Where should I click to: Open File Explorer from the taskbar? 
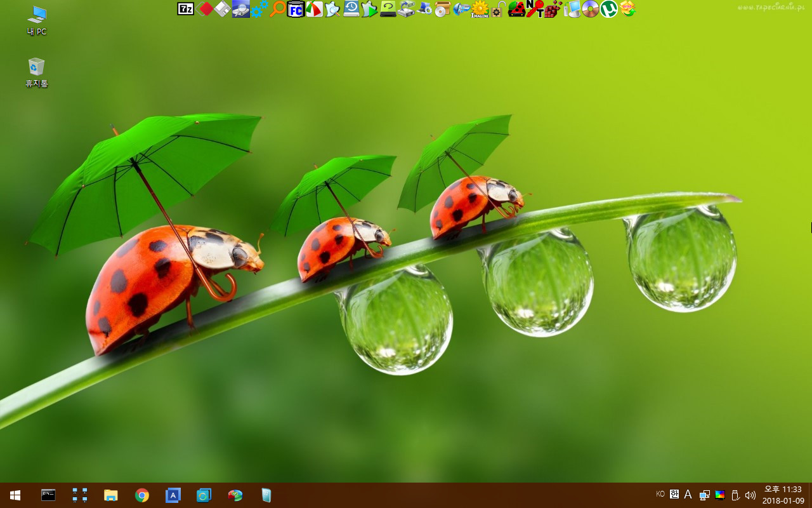pyautogui.click(x=111, y=495)
